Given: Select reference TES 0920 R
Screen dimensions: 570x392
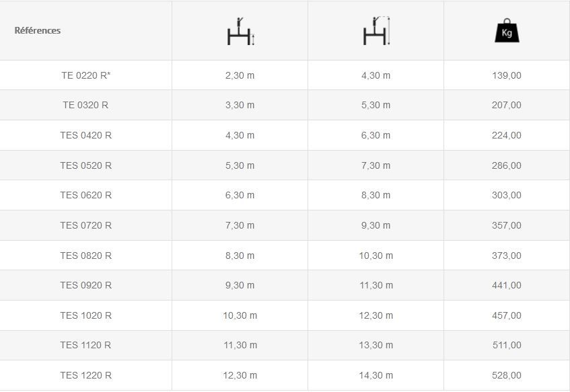Looking at the screenshot, I should point(85,285).
